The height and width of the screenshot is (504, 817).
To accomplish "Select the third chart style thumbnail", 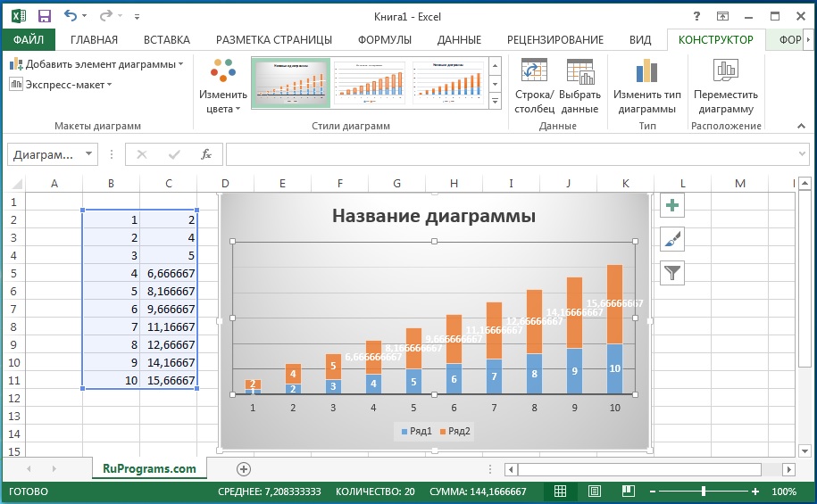I will point(448,83).
